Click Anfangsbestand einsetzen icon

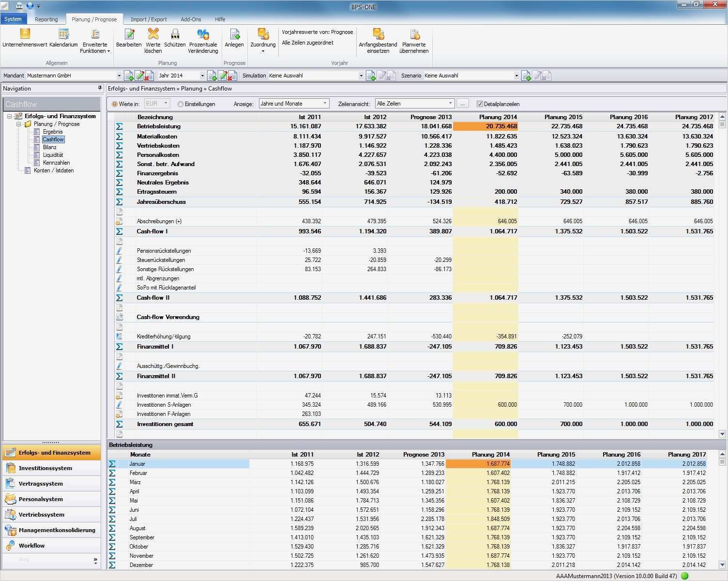pyautogui.click(x=378, y=34)
